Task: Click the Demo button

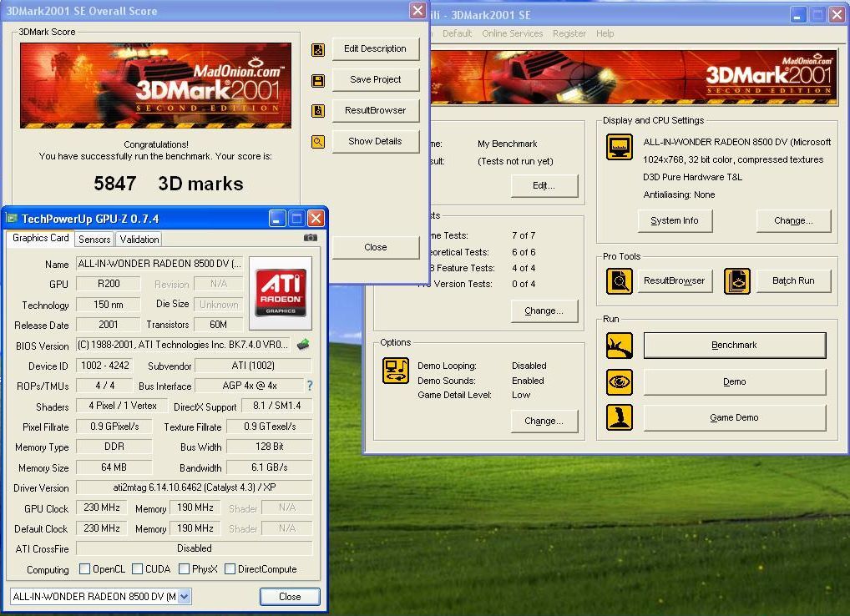Action: coord(735,382)
